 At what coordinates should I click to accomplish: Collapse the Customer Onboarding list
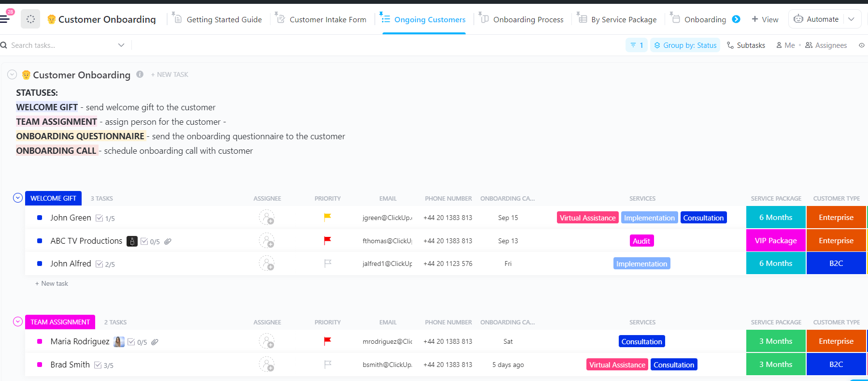(12, 74)
